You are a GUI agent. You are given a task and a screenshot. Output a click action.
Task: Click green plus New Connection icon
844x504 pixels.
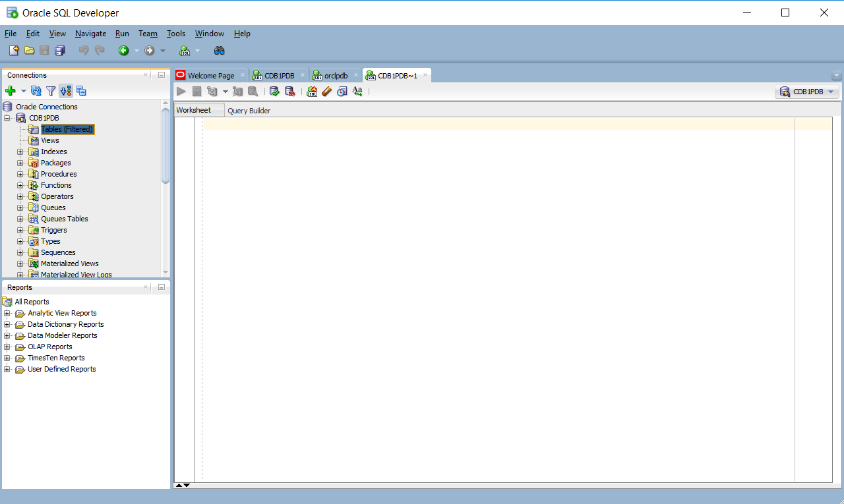click(x=10, y=91)
